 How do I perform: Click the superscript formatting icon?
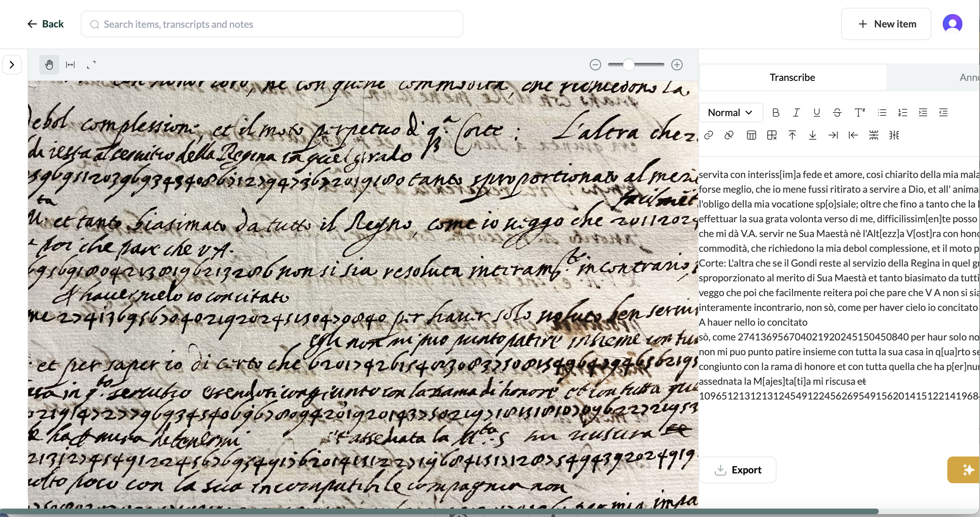[859, 113]
